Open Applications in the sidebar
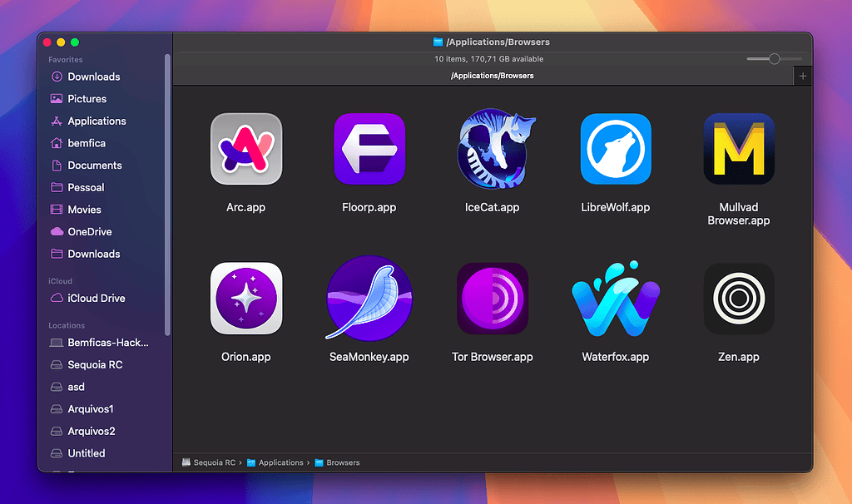 tap(97, 121)
